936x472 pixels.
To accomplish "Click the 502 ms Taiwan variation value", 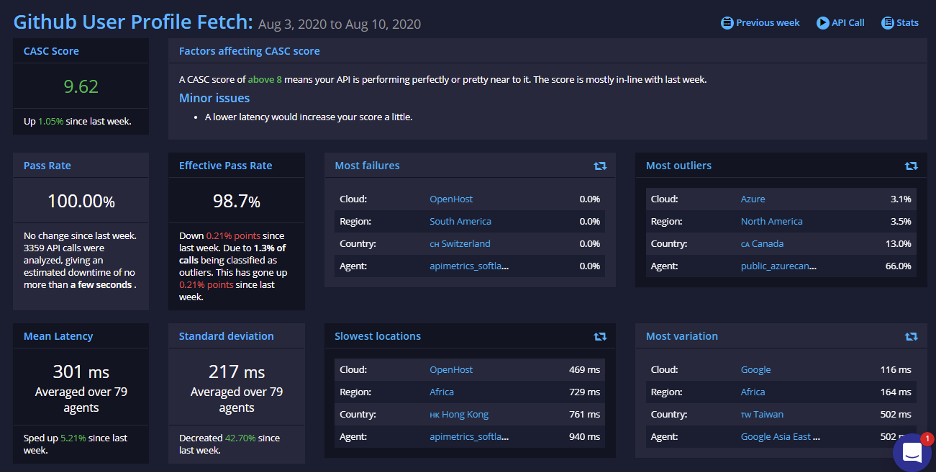I will pos(895,415).
